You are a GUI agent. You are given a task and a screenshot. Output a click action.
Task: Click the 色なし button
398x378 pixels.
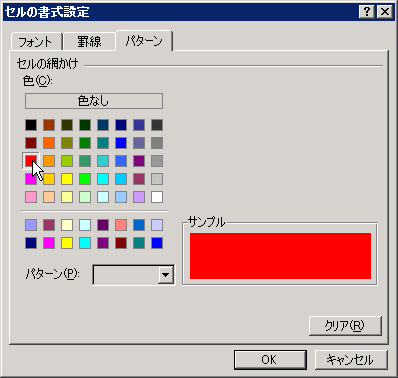click(x=94, y=101)
